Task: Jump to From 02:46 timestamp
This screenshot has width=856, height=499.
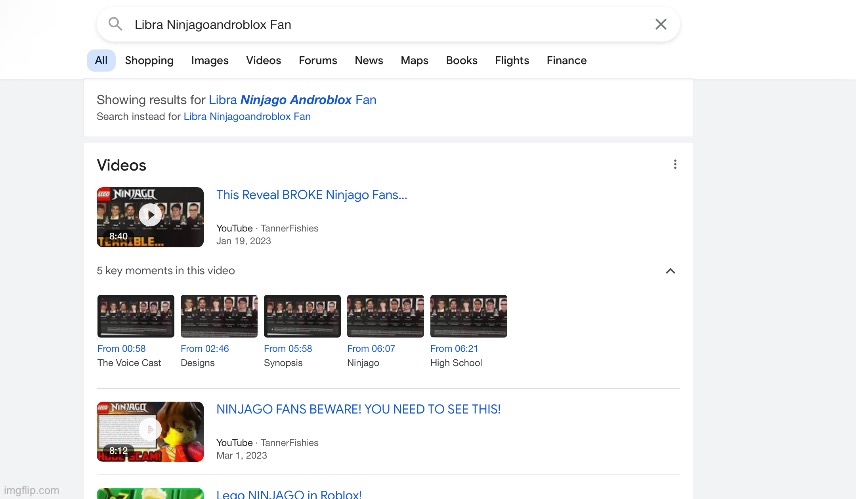Action: coord(205,348)
